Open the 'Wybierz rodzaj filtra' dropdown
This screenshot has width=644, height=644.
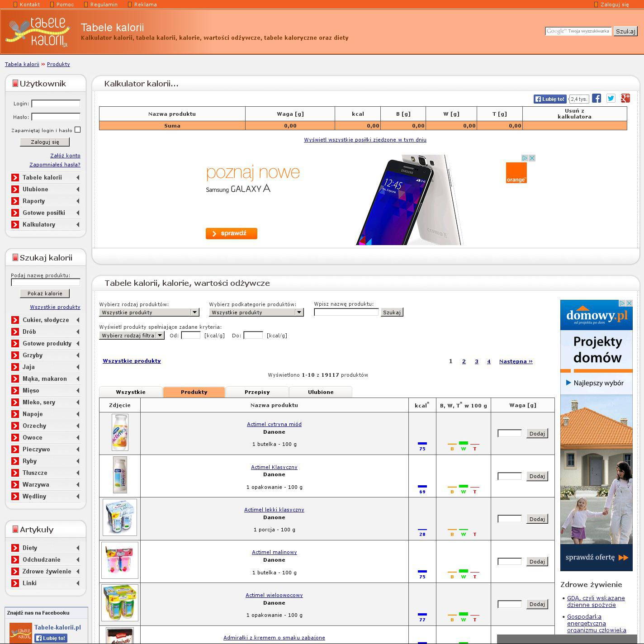pyautogui.click(x=132, y=336)
